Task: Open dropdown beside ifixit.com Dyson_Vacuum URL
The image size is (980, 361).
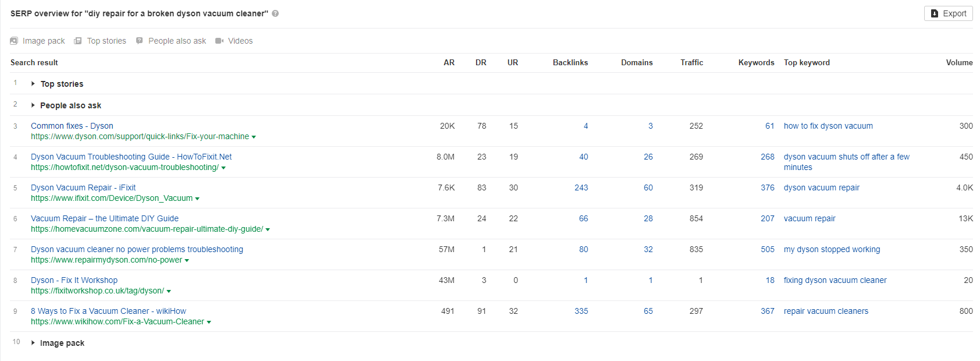Action: click(x=197, y=199)
